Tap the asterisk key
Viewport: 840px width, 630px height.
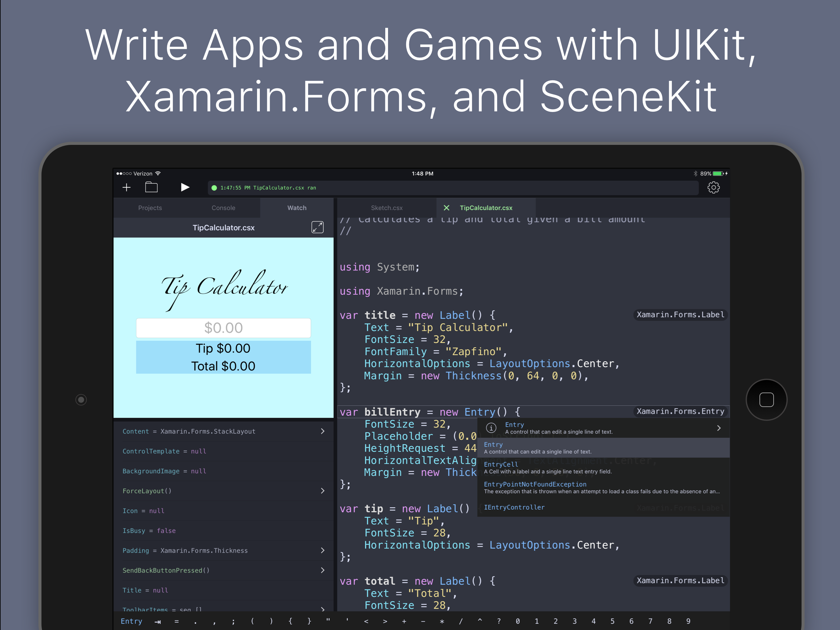442,622
